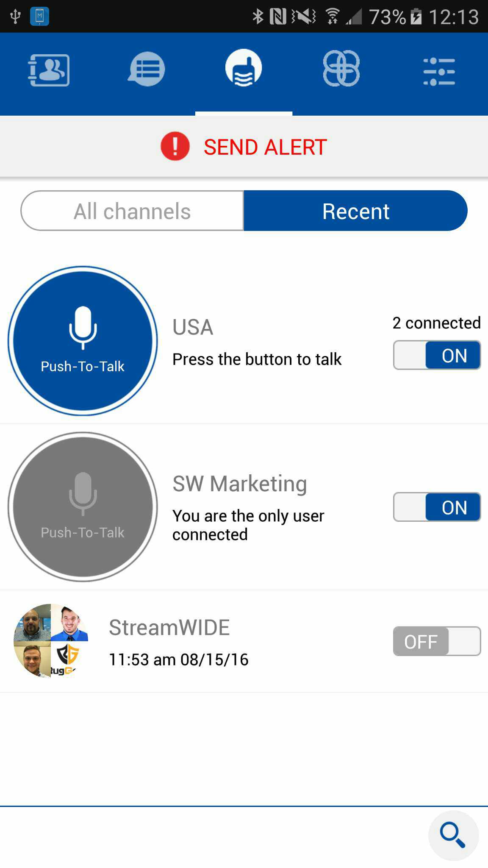Select the SW Marketing channel name
The height and width of the screenshot is (868, 488).
coord(240,484)
